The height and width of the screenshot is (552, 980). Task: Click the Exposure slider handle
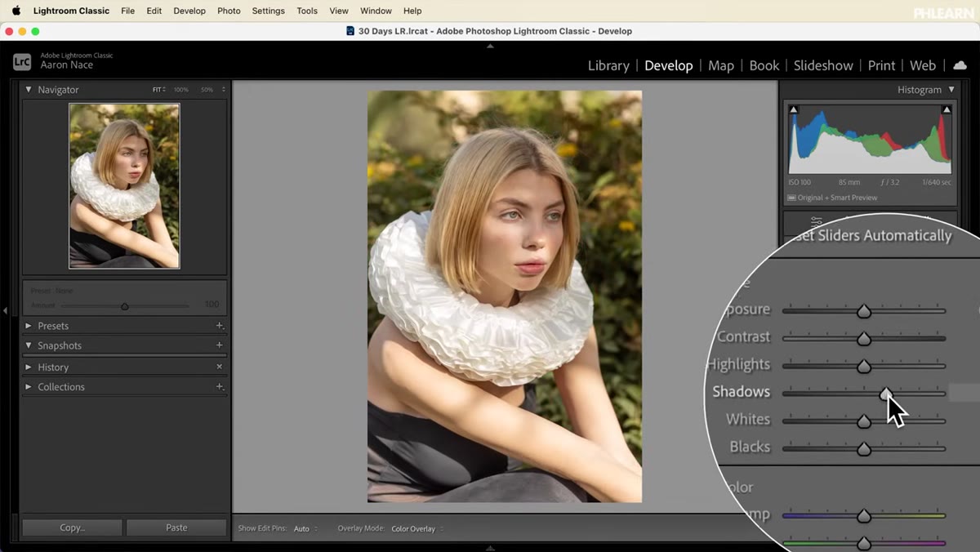(863, 311)
